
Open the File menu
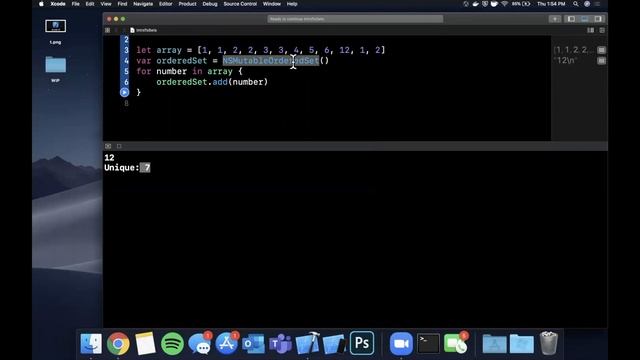pyautogui.click(x=76, y=4)
